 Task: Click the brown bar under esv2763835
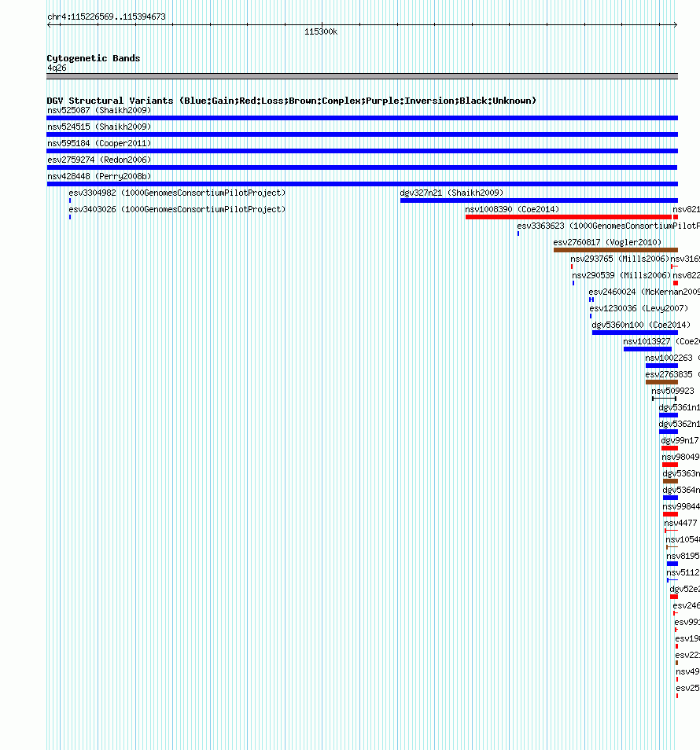tap(661, 382)
